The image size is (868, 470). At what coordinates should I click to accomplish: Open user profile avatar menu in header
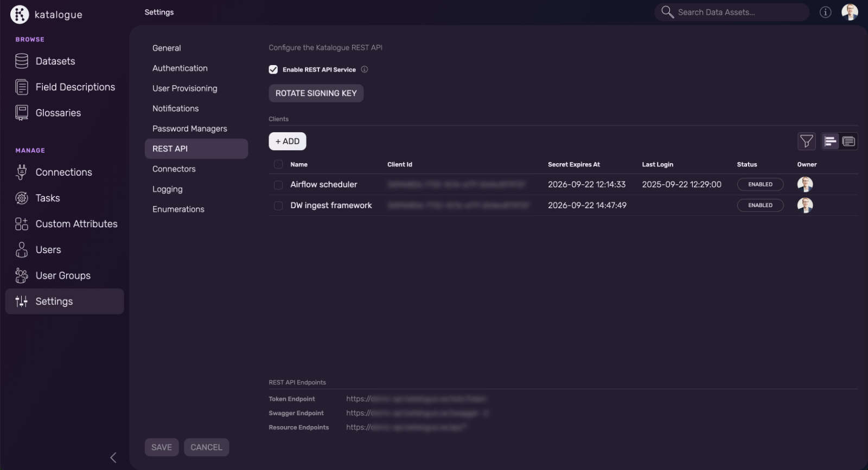(x=849, y=12)
